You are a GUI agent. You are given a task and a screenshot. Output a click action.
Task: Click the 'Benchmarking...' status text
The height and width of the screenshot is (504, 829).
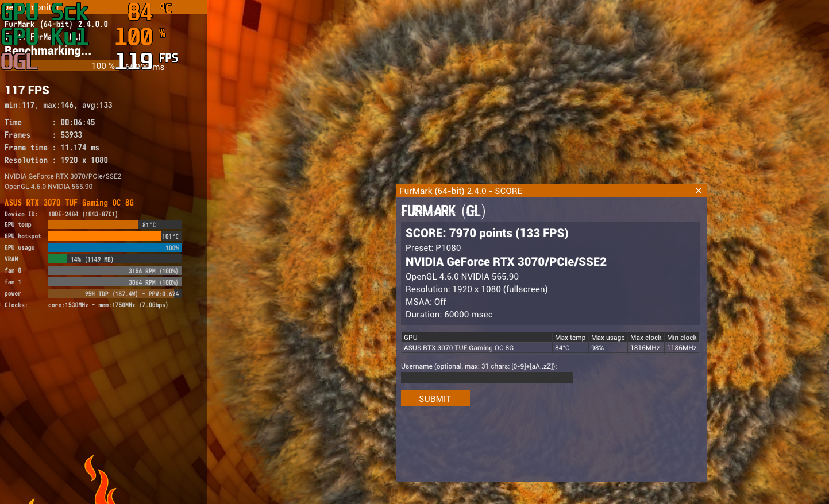(48, 51)
